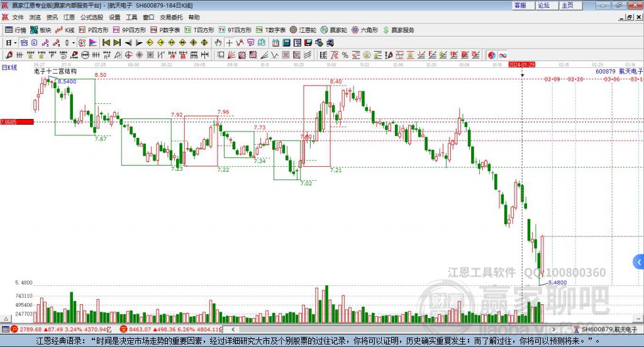Screen dimensions: 644x347
Task: Open the T数字表 time table
Action: click(x=270, y=30)
